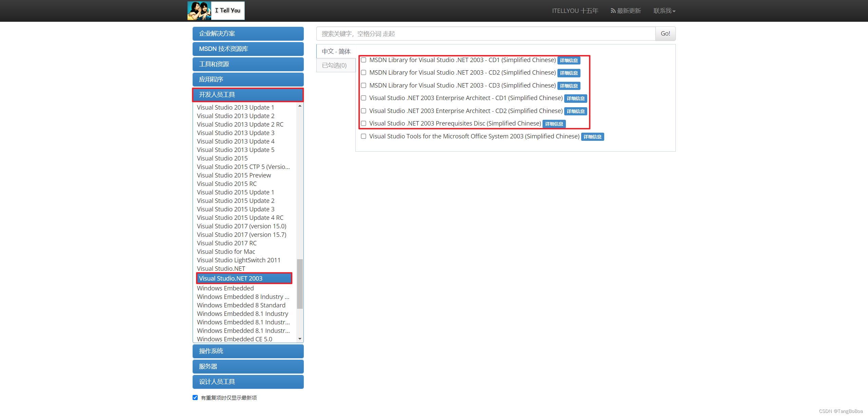Open 详细信息 for Prerequisites Disc
This screenshot has width=868, height=417.
(554, 124)
